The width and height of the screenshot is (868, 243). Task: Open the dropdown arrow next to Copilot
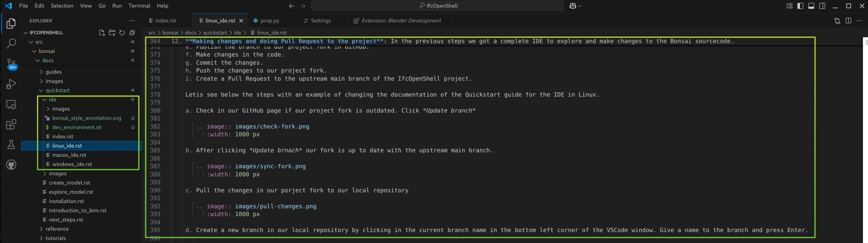tap(580, 6)
